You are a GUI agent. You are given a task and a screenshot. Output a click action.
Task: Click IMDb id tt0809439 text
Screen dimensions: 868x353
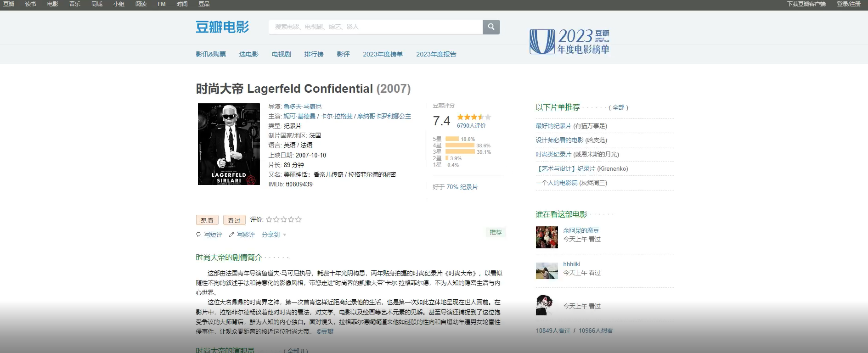[x=299, y=184]
